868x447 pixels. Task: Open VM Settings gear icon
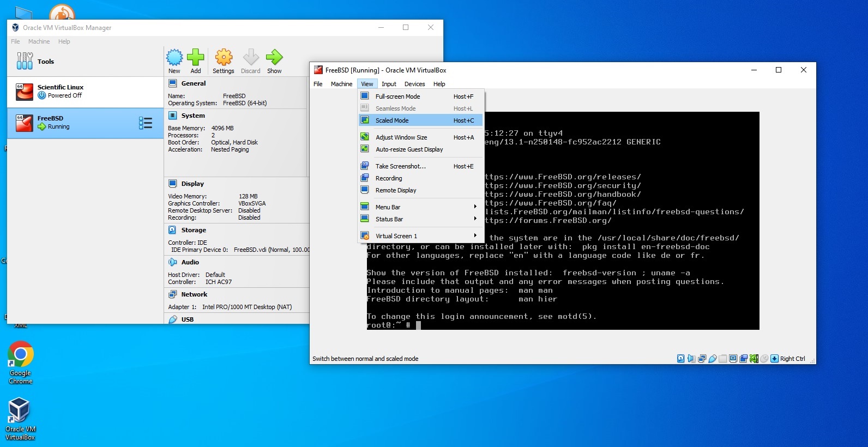224,58
